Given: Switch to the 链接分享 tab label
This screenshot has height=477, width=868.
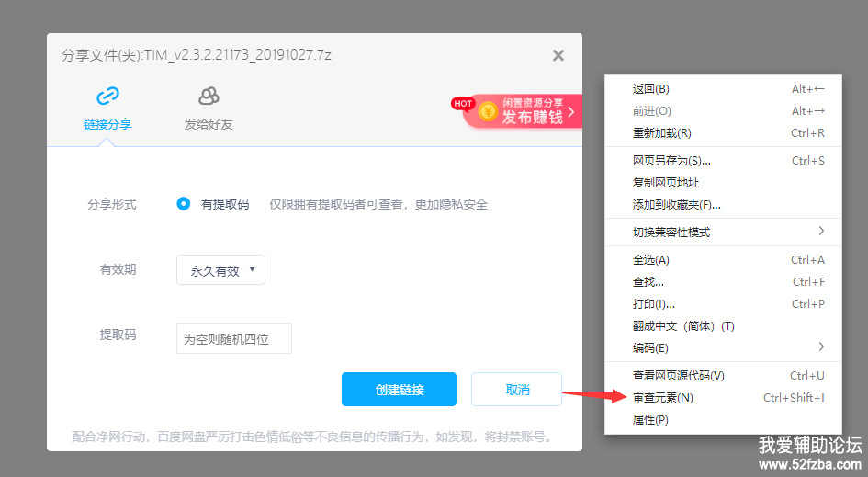Looking at the screenshot, I should (107, 124).
